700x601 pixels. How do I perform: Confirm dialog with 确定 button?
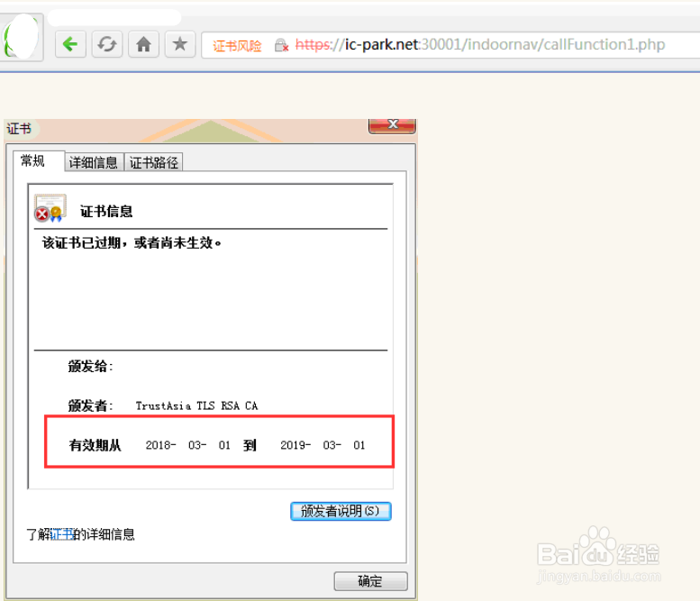click(x=370, y=581)
